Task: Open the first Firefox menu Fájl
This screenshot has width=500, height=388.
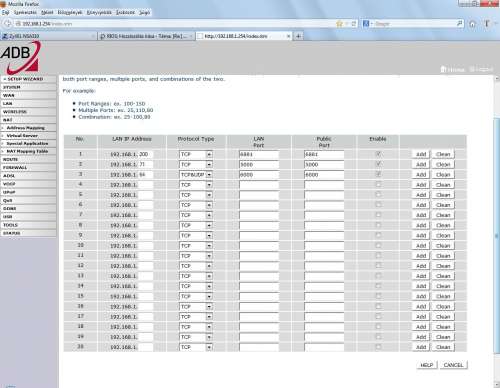Action: tap(5, 12)
